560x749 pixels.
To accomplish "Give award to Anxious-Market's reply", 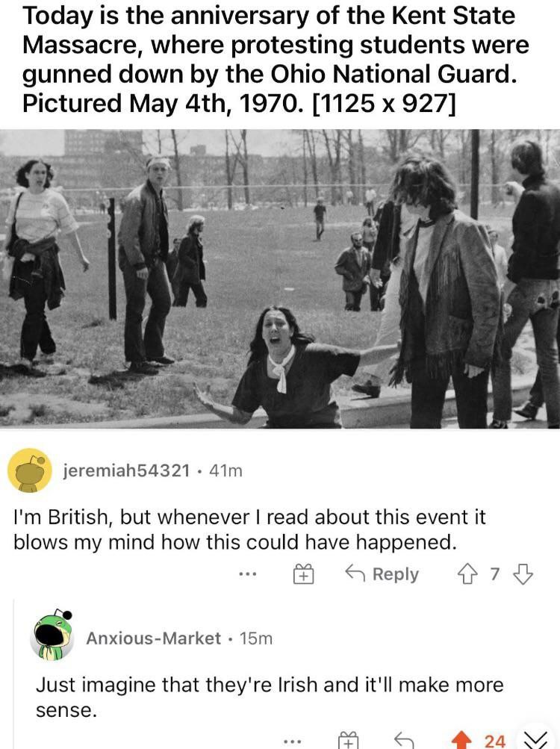I will [348, 741].
